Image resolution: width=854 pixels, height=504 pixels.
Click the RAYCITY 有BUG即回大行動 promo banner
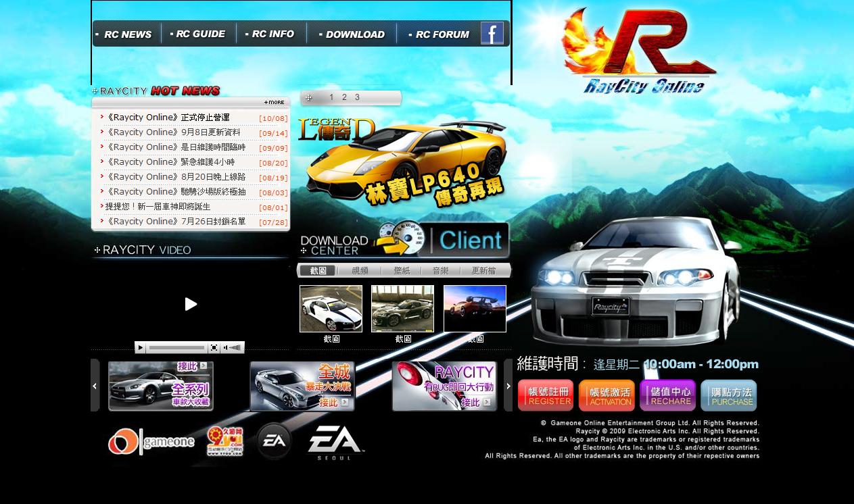444,386
